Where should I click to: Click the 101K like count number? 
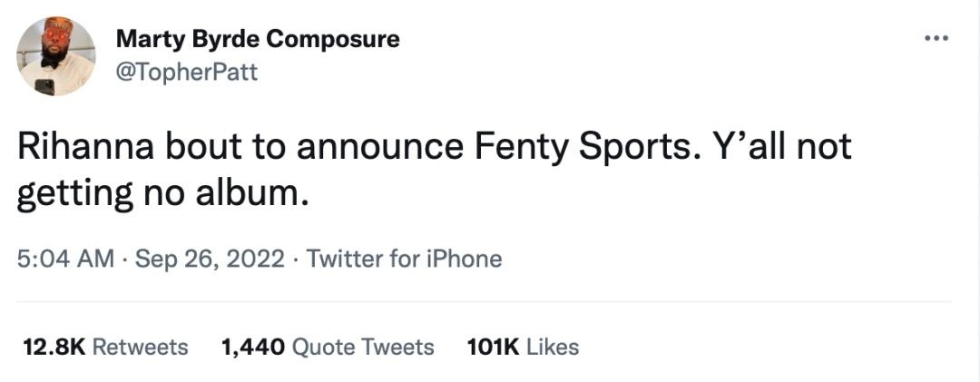493,347
